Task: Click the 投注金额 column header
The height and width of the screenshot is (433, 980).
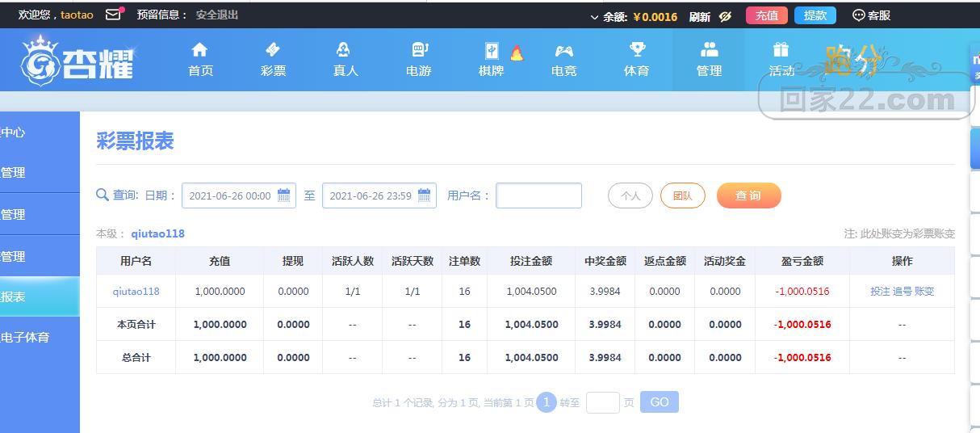Action: point(531,261)
